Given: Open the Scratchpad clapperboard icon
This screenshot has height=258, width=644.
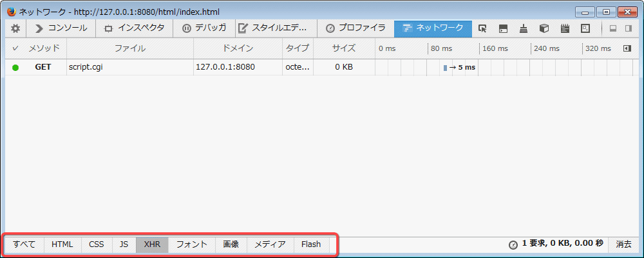Looking at the screenshot, I should click(x=565, y=28).
